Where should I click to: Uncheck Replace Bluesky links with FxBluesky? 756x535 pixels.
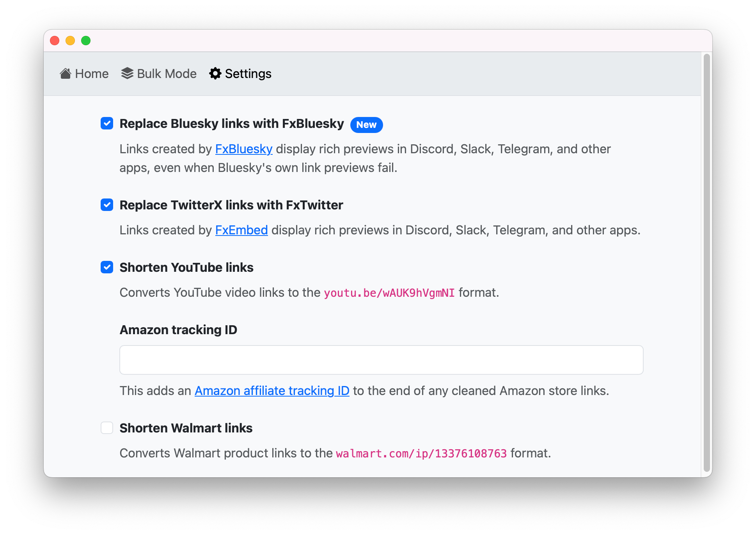coord(107,124)
